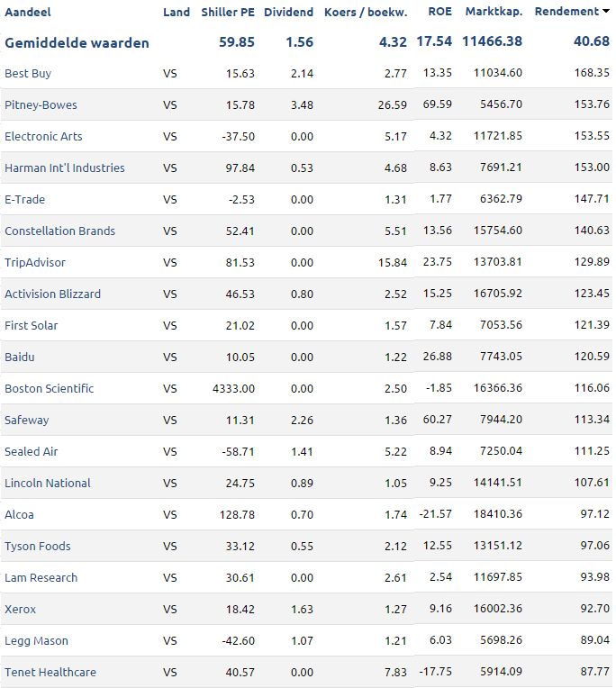Click the Rendement sort arrow icon

[x=605, y=12]
